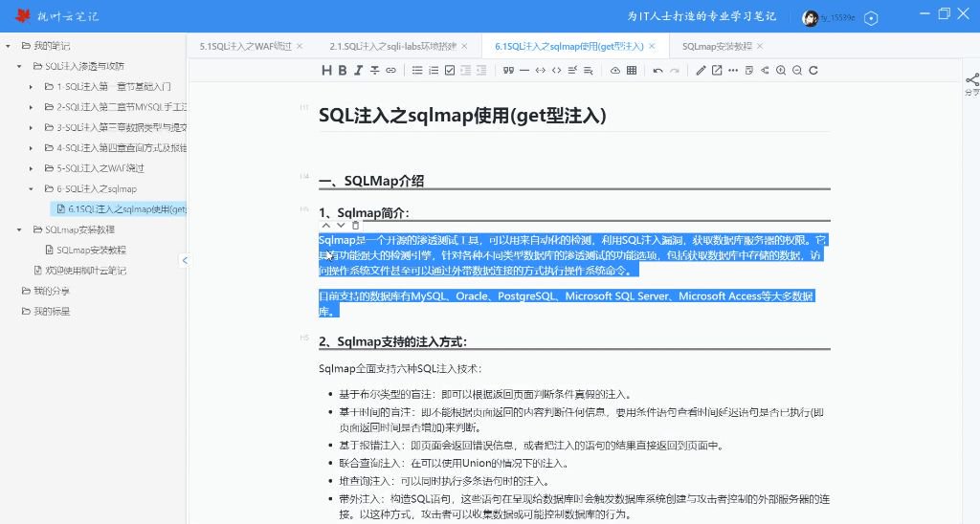Click the indent toolbar icon

[481, 70]
